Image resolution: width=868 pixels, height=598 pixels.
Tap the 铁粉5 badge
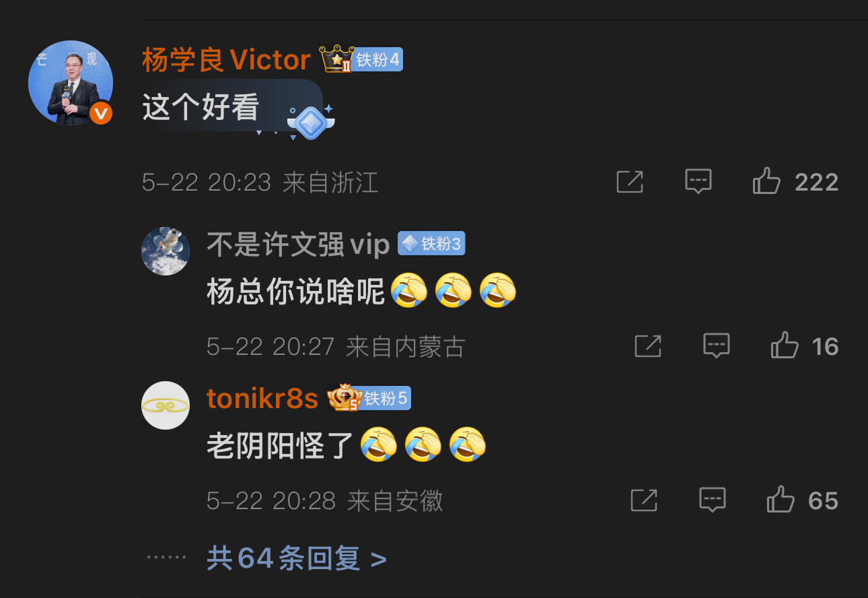384,399
